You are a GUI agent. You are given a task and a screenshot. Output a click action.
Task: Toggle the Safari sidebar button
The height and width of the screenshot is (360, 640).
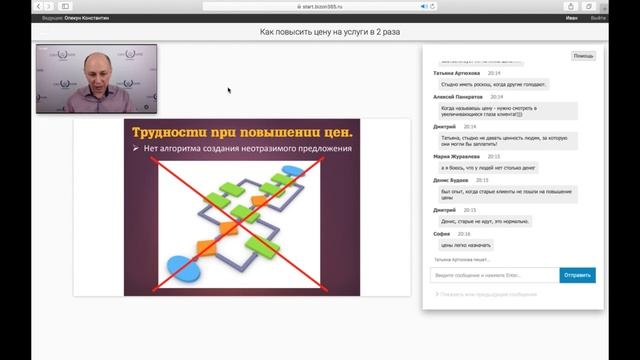[x=65, y=7]
